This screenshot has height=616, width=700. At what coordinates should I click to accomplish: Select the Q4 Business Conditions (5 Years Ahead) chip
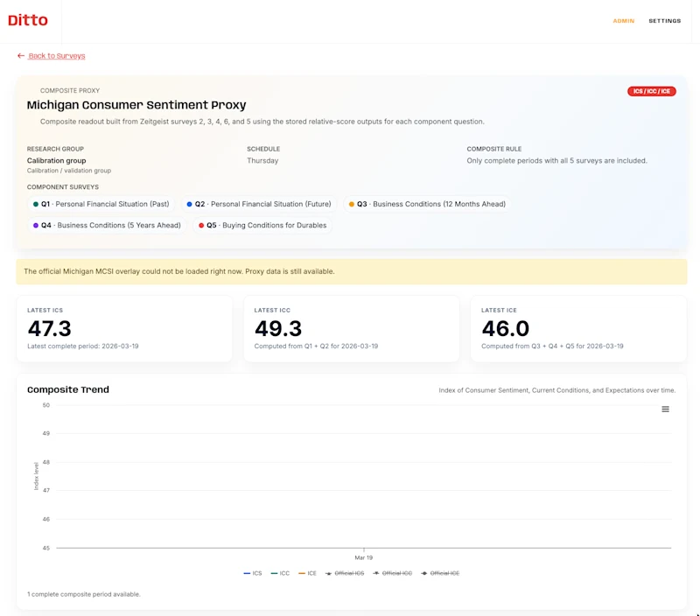(x=107, y=226)
